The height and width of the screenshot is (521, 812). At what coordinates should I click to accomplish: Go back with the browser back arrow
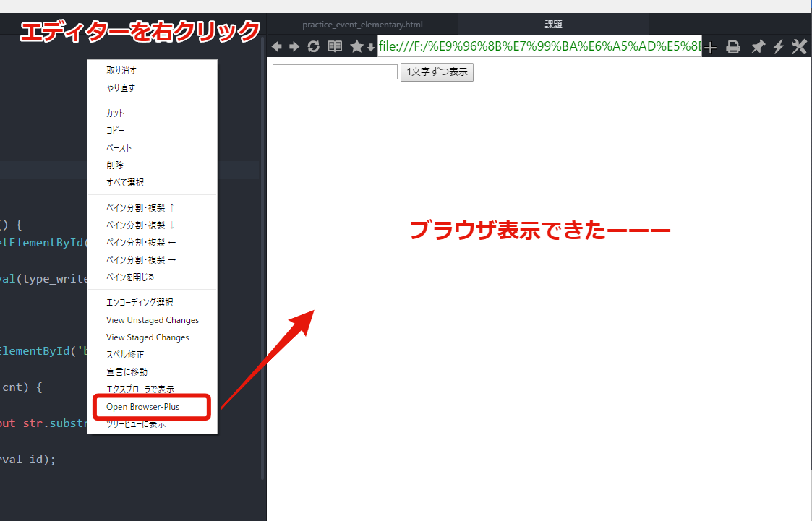click(x=276, y=46)
